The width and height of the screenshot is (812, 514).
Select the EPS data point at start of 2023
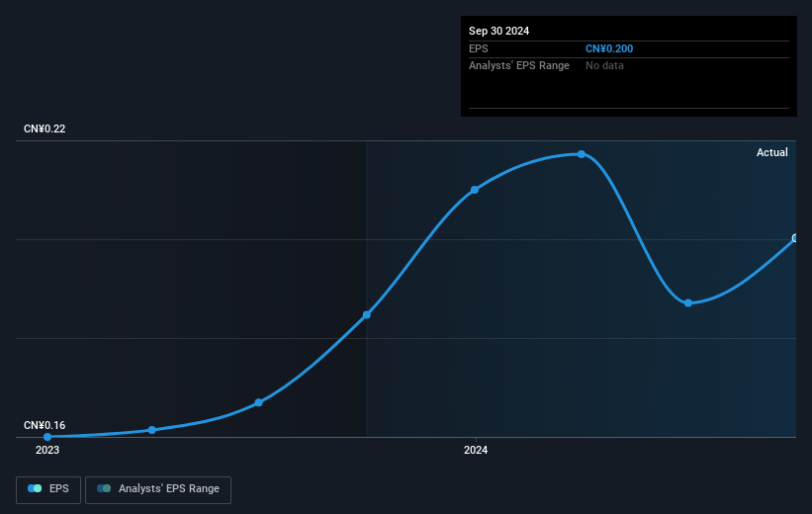point(47,437)
